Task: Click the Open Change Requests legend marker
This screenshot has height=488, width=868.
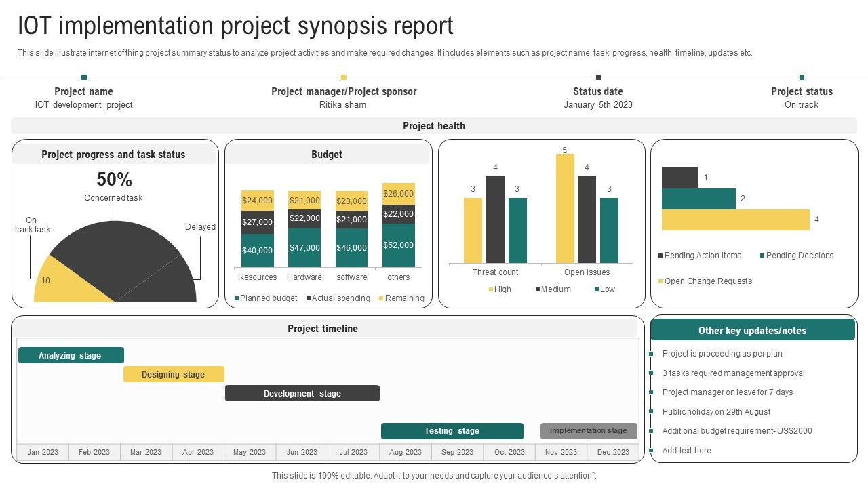Action: [x=660, y=281]
